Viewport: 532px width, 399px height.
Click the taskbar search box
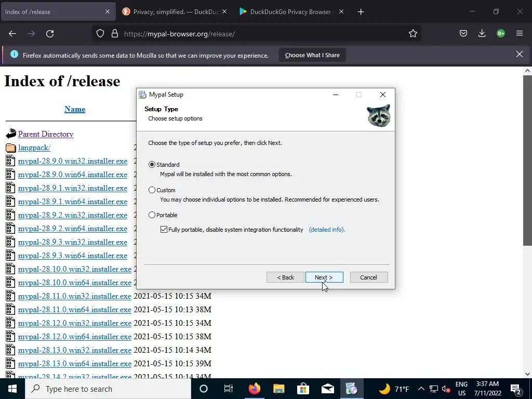pyautogui.click(x=108, y=389)
